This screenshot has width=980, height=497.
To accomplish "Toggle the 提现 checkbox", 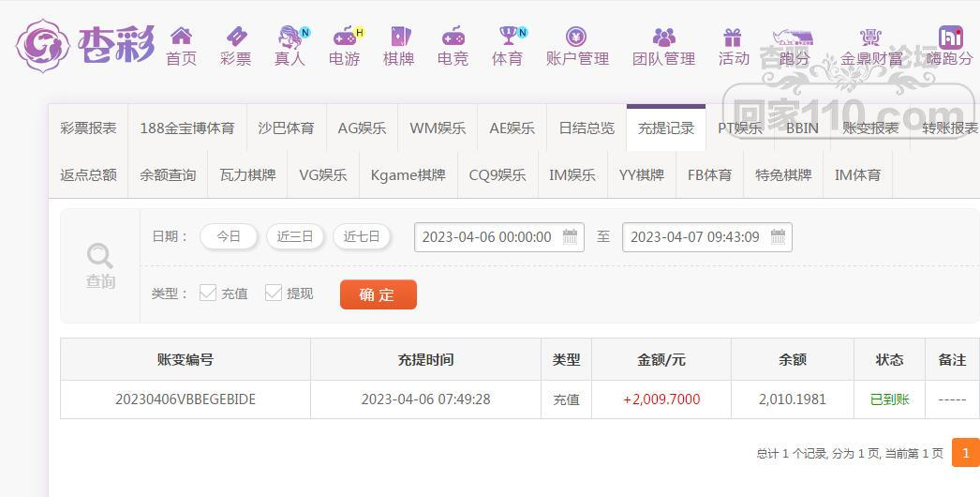I will point(274,293).
